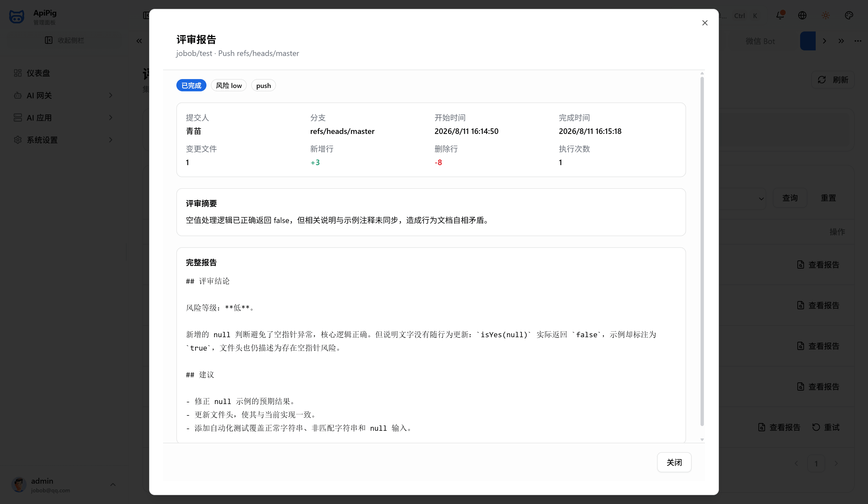This screenshot has height=504, width=868.
Task: Expand the admin user menu chevron
Action: pyautogui.click(x=113, y=484)
